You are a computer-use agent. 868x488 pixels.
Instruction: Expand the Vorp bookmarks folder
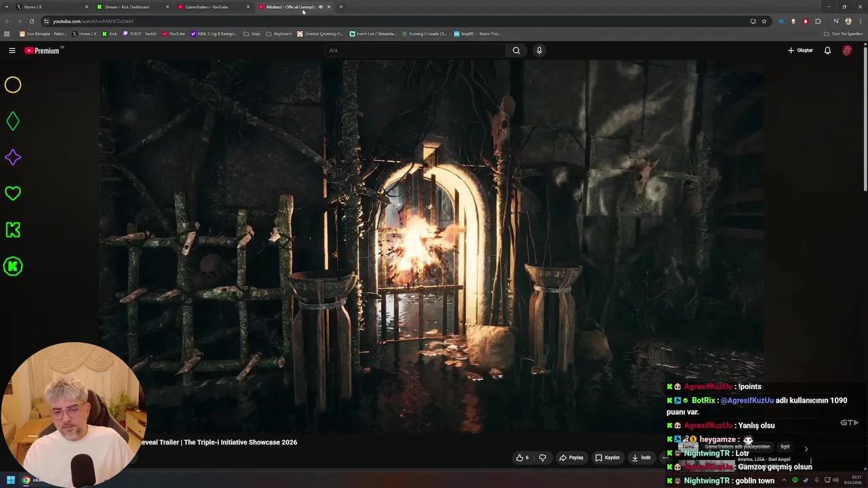(x=252, y=33)
